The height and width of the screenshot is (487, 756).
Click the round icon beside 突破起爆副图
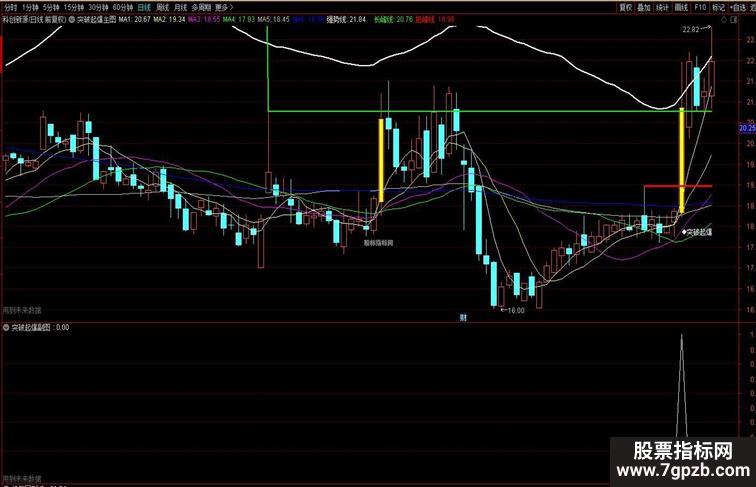click(6, 327)
